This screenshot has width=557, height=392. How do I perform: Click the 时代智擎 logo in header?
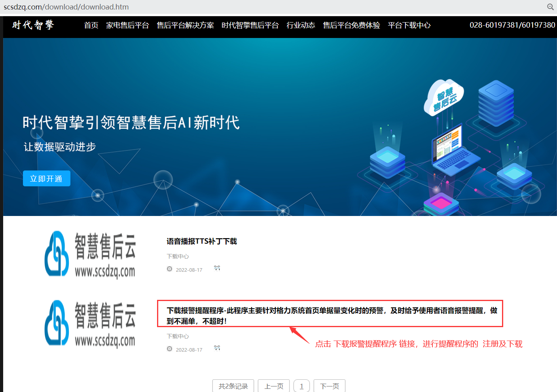(x=33, y=25)
